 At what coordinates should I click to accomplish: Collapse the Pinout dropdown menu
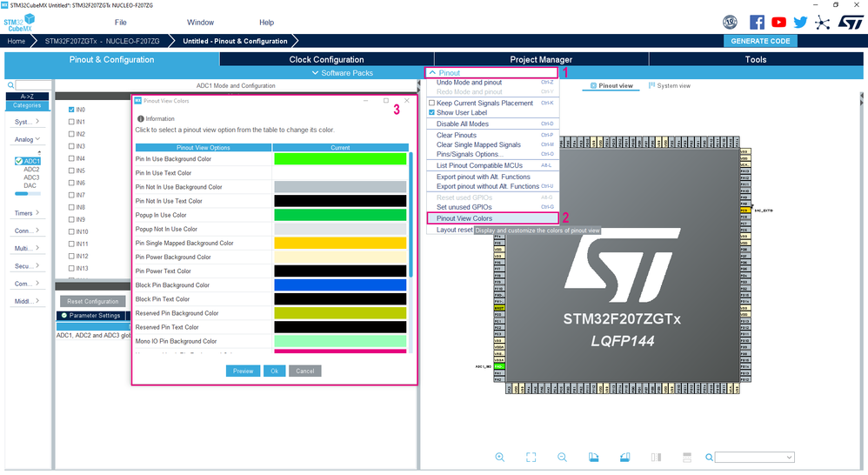(x=492, y=72)
